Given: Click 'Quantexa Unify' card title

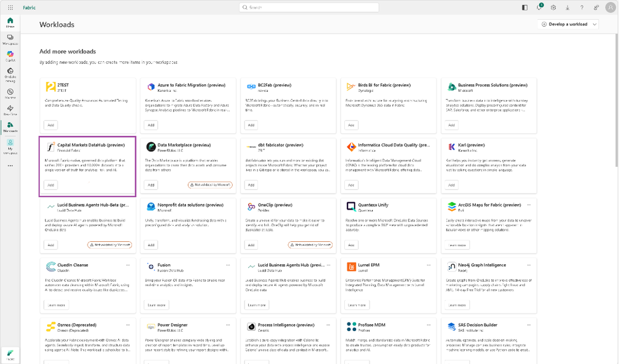Looking at the screenshot, I should [373, 205].
